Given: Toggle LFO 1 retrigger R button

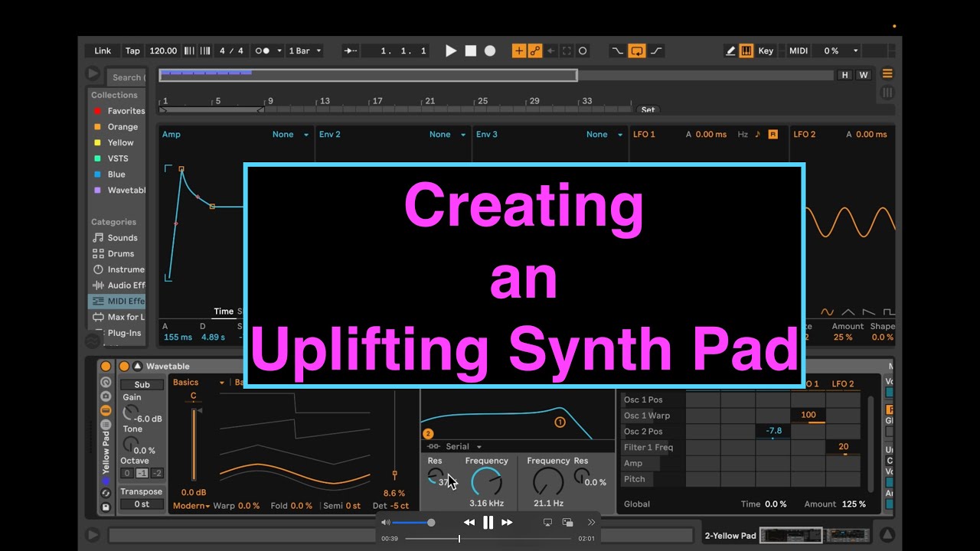Looking at the screenshot, I should pyautogui.click(x=773, y=134).
